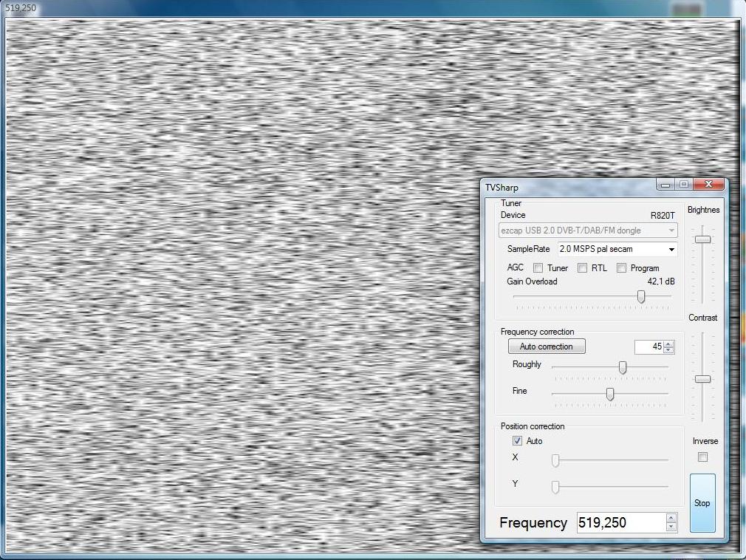Click the Frequency input field showing 519,250
The image size is (746, 560).
coord(621,522)
